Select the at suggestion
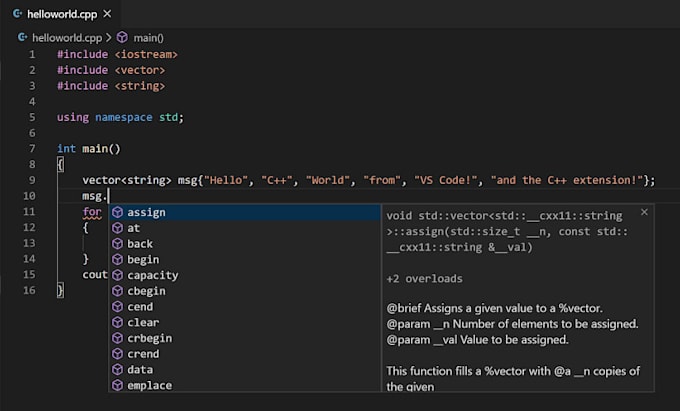 pos(245,228)
